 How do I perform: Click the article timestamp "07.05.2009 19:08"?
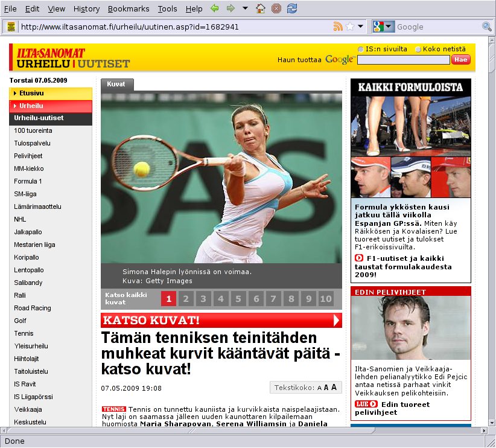point(132,388)
